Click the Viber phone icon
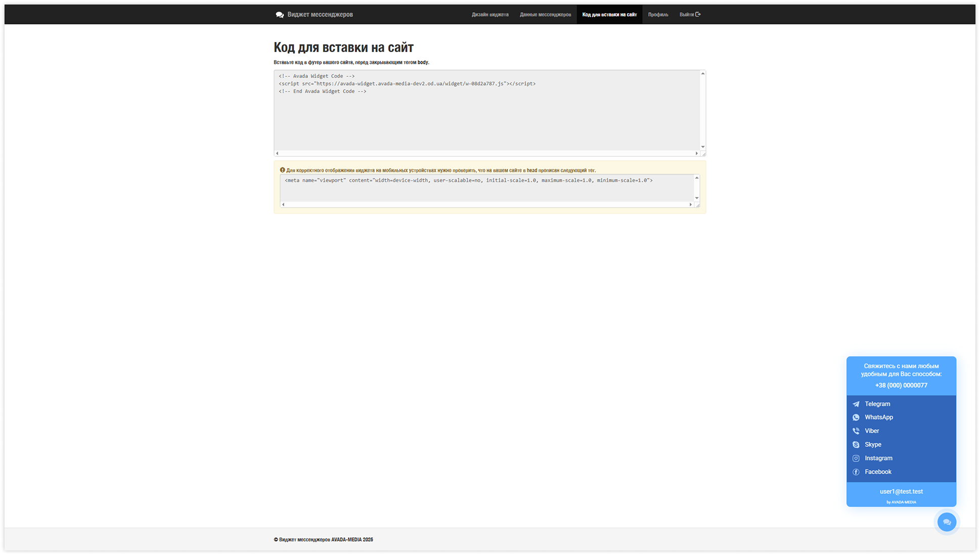 click(x=856, y=431)
